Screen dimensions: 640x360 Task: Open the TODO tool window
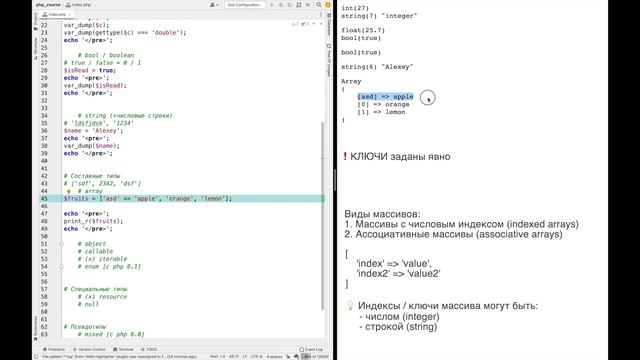click(149, 349)
